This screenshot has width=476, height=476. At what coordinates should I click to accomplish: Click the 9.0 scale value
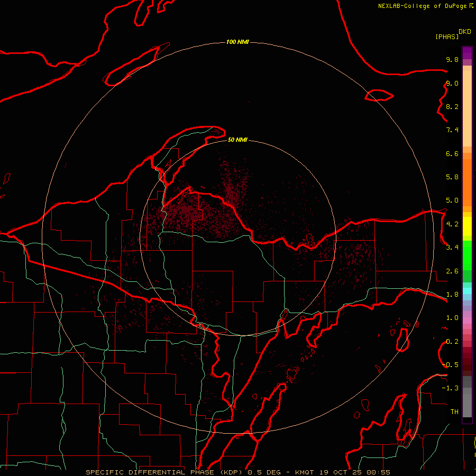pos(452,83)
